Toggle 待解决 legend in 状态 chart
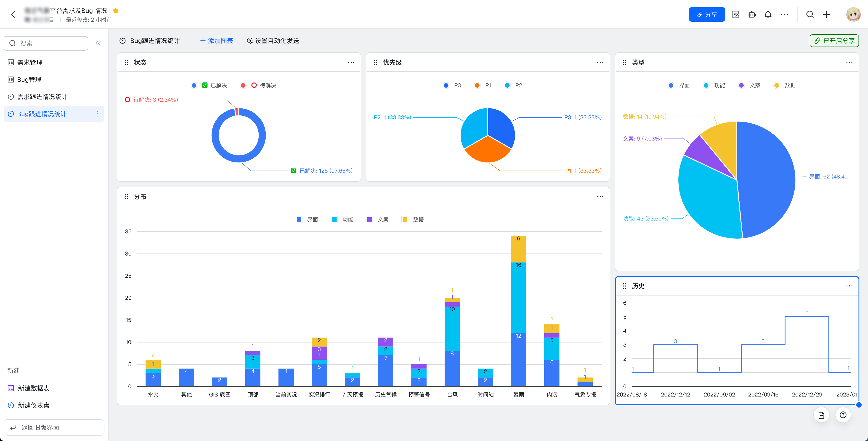This screenshot has height=441, width=868. pyautogui.click(x=268, y=85)
